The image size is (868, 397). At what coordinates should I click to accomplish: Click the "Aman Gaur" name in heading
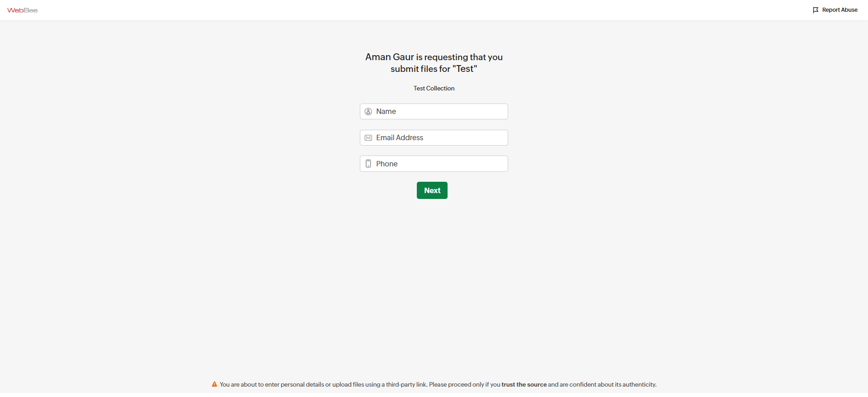390,57
